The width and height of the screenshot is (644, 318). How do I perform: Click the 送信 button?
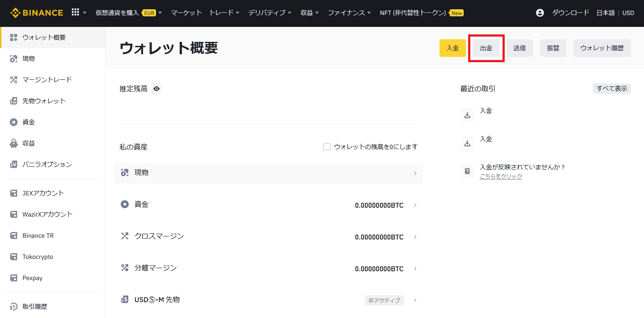tap(520, 48)
